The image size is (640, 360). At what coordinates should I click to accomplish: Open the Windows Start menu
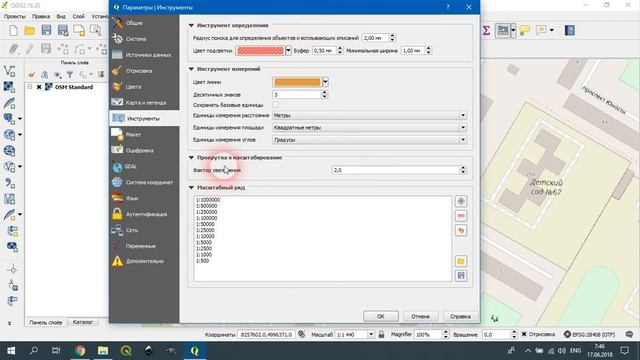pos(11,351)
